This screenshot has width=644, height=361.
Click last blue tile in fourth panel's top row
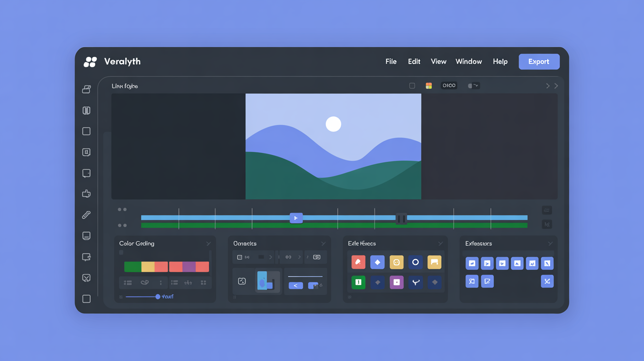pos(547,263)
